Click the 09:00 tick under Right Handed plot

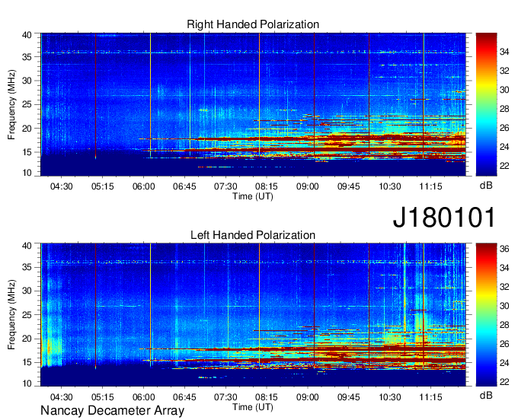[x=307, y=186]
